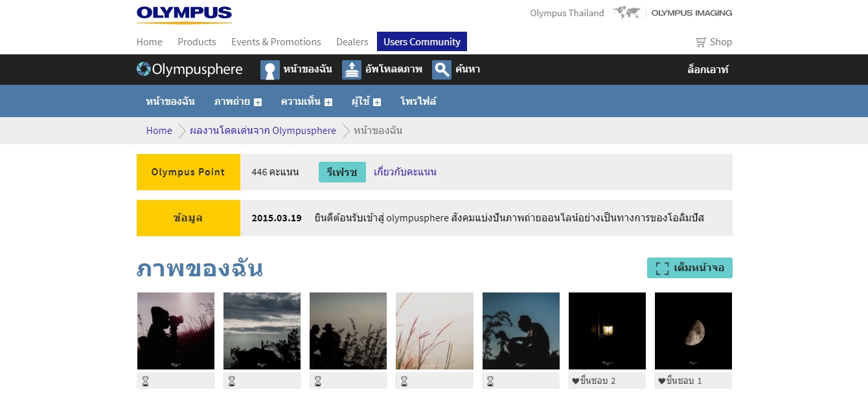Open the photographer silhouette thumbnail
The width and height of the screenshot is (868, 396).
coord(176,331)
